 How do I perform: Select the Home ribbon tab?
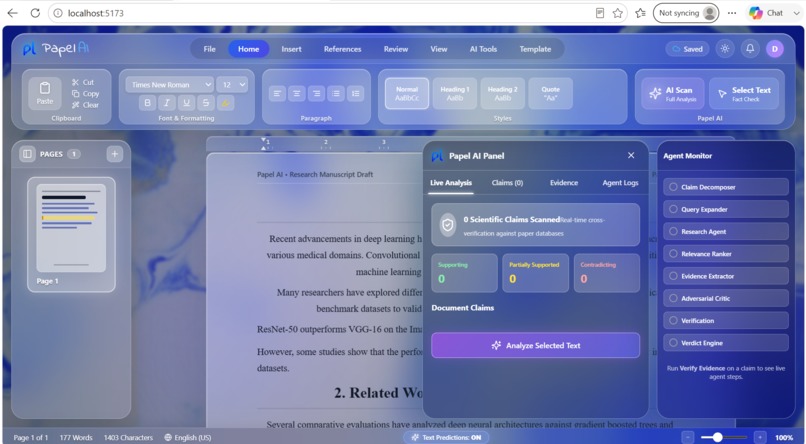tap(248, 49)
